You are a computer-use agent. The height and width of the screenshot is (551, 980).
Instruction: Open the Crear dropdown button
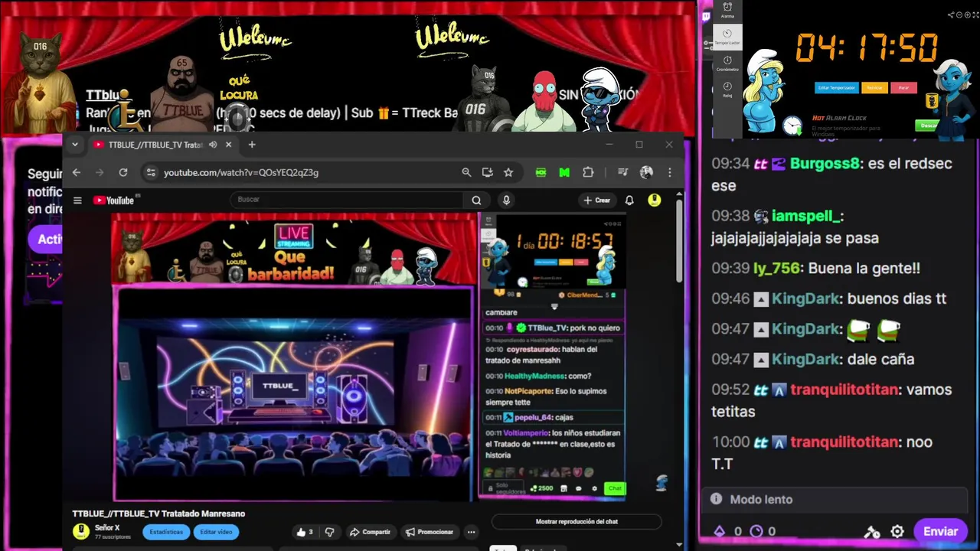click(x=597, y=201)
